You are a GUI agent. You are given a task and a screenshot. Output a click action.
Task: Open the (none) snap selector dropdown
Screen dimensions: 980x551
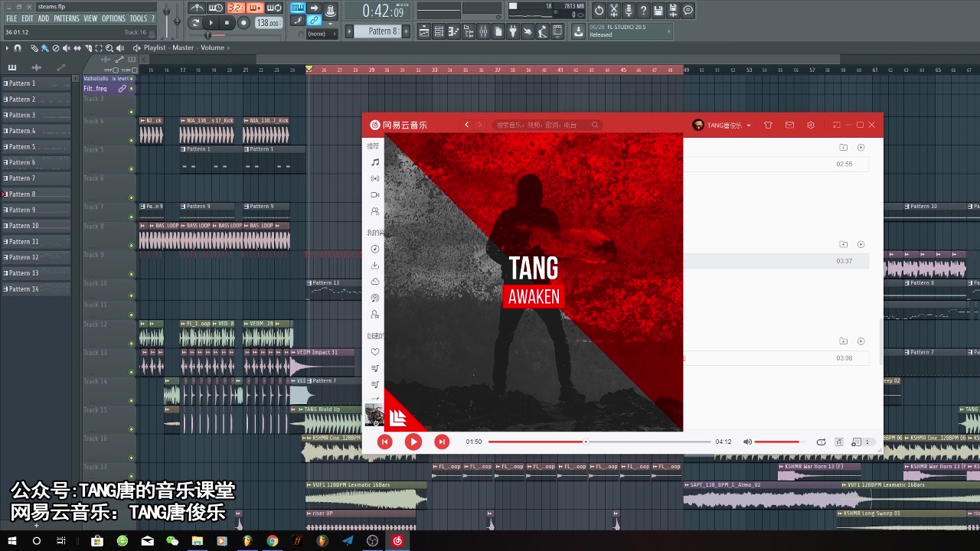coord(322,34)
